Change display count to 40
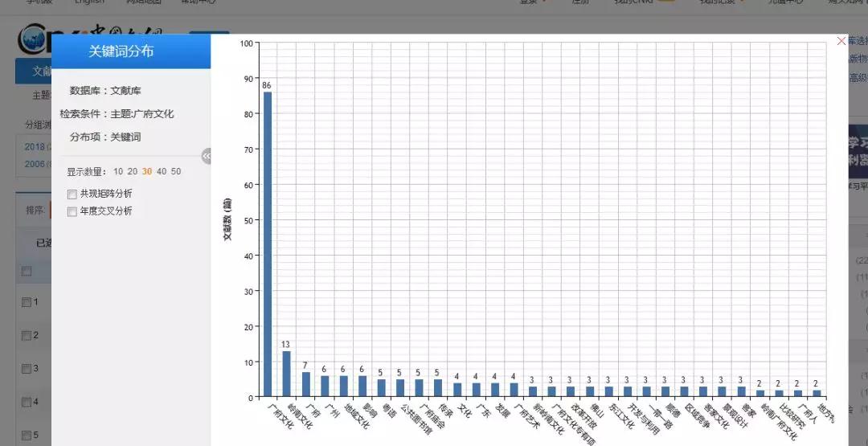The height and width of the screenshot is (446, 868). 162,171
